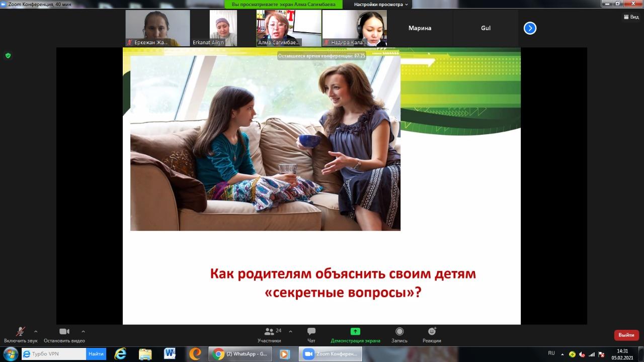
Task: Unmute microphone with Включить звук
Action: (x=21, y=332)
